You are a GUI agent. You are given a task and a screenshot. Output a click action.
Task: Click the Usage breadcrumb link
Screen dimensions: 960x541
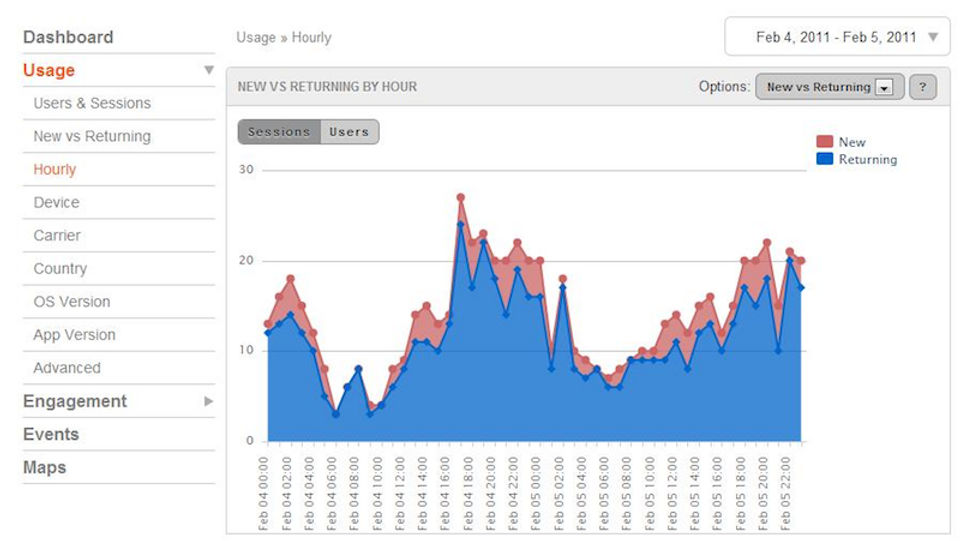click(x=256, y=37)
